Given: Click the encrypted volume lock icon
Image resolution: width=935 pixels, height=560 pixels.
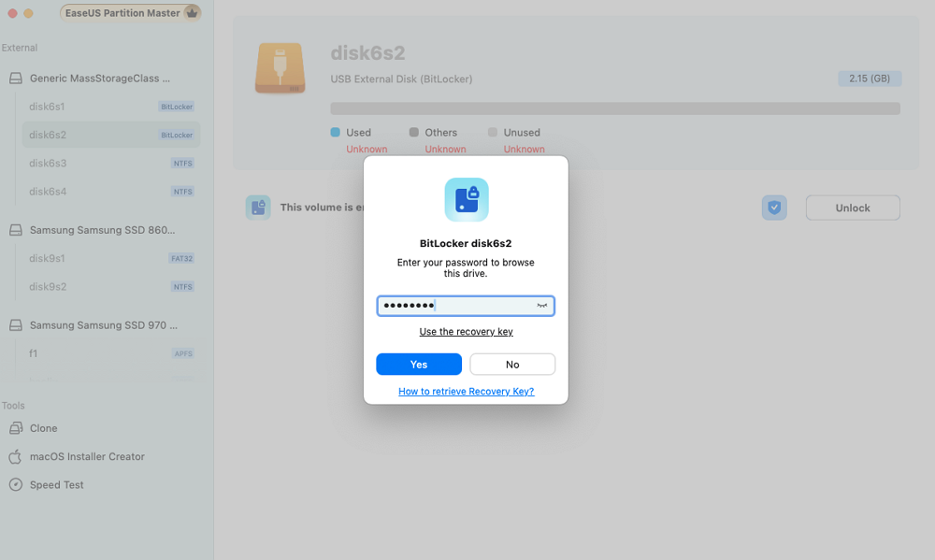Looking at the screenshot, I should (258, 208).
